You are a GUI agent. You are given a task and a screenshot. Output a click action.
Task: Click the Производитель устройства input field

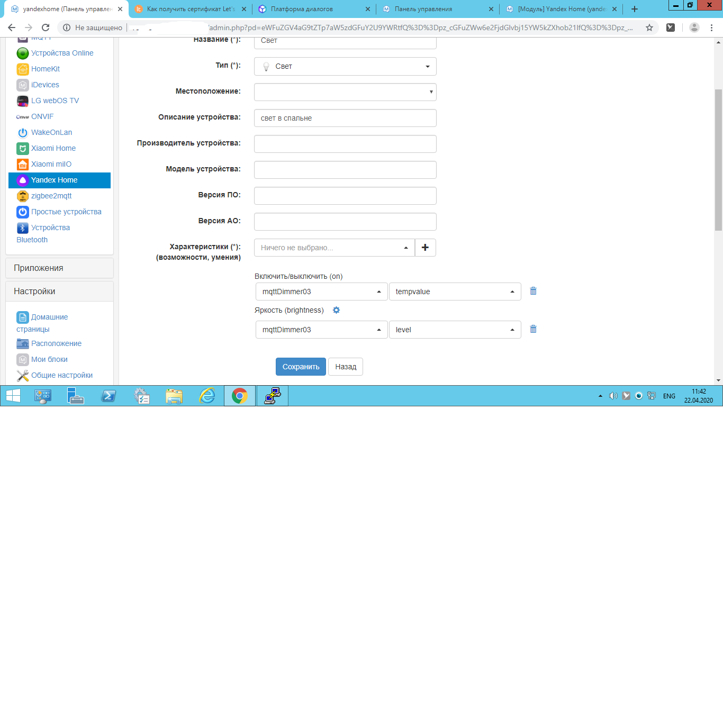click(x=345, y=144)
